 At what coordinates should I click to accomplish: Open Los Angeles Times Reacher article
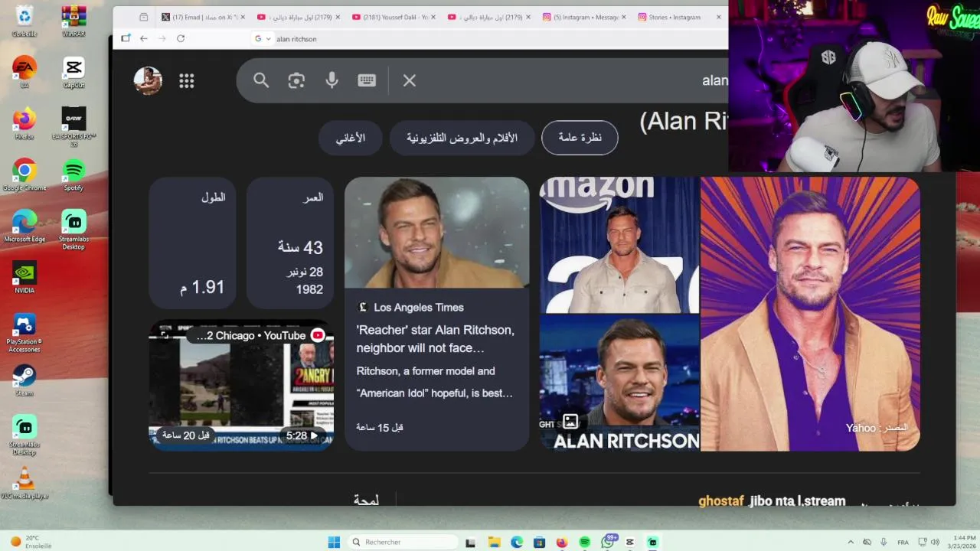(436, 314)
